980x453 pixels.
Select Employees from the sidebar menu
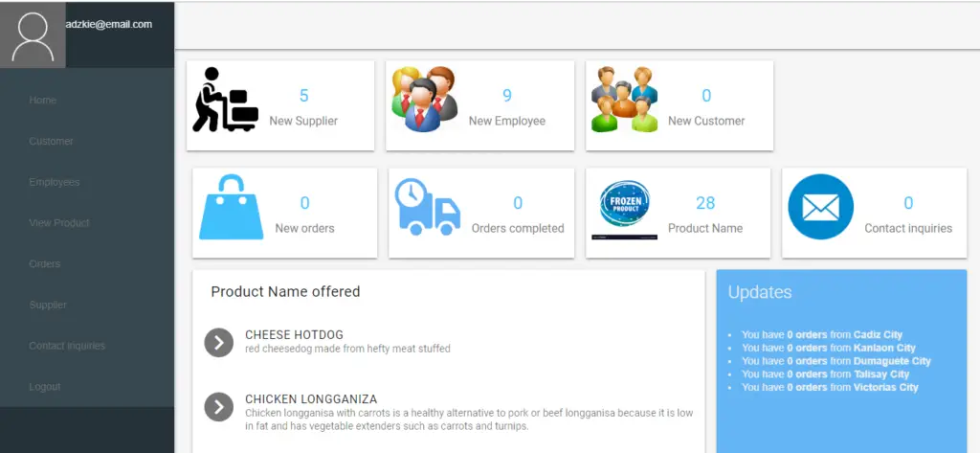coord(55,182)
